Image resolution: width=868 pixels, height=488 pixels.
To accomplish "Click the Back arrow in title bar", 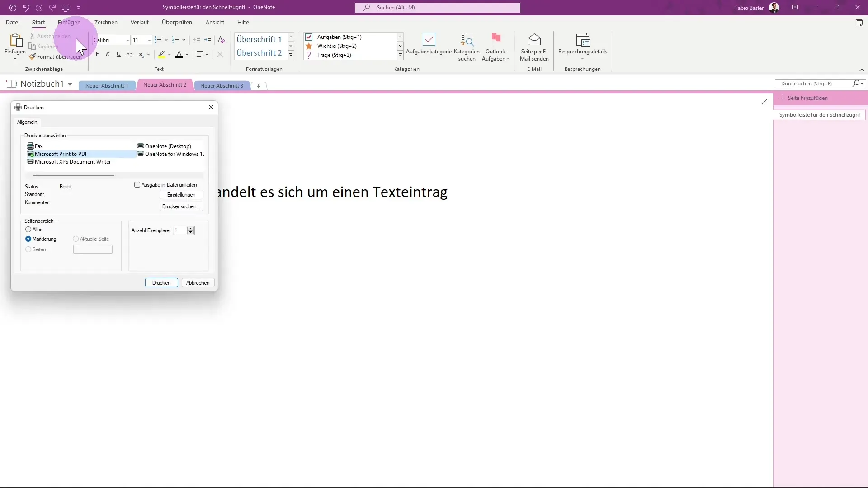I will coord(13,8).
